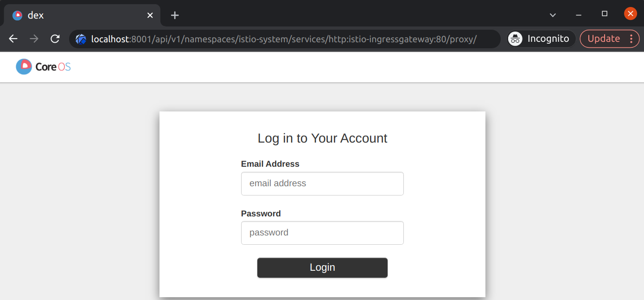Image resolution: width=644 pixels, height=300 pixels.
Task: Click the Email Address field label
Action: (270, 164)
